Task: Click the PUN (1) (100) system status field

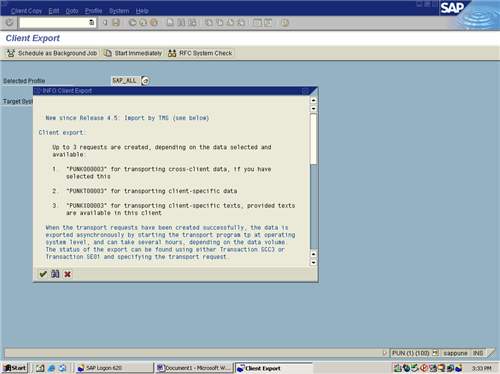Action: pyautogui.click(x=410, y=353)
